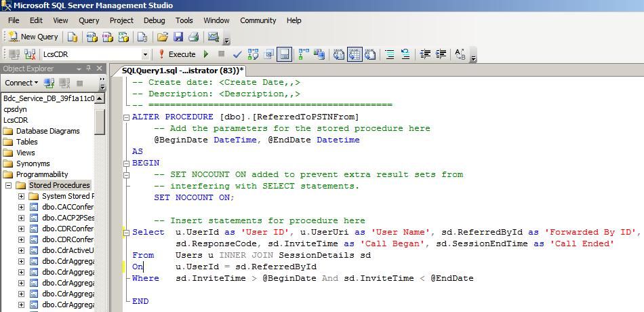This screenshot has height=312, width=644.
Task: Click Database Engine Query icon
Action: point(73,37)
